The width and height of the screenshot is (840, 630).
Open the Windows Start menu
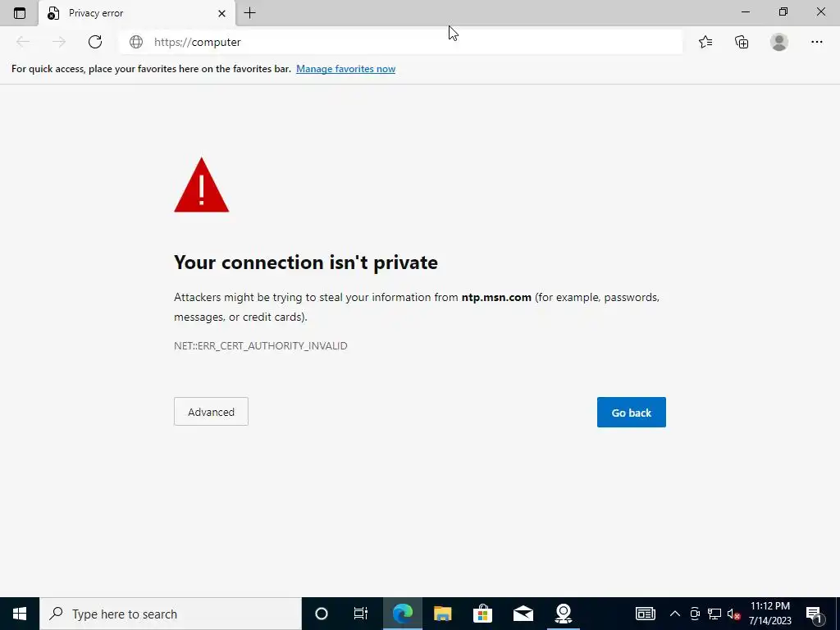click(20, 614)
